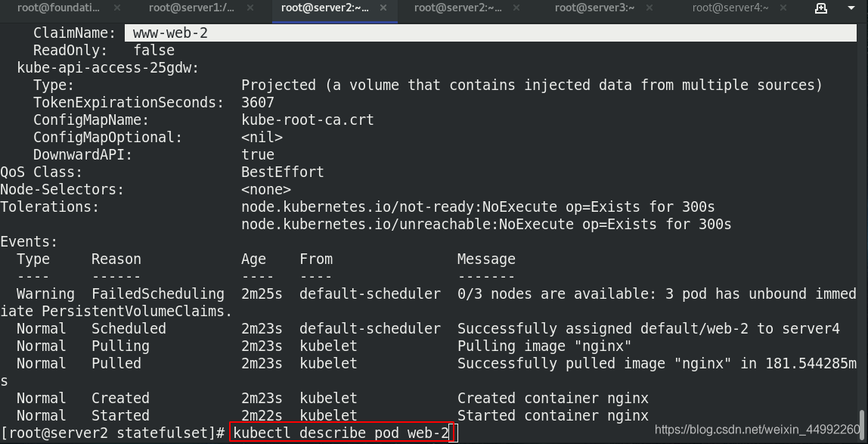Switch to the root@server4 tab
The width and height of the screenshot is (868, 444).
[730, 8]
